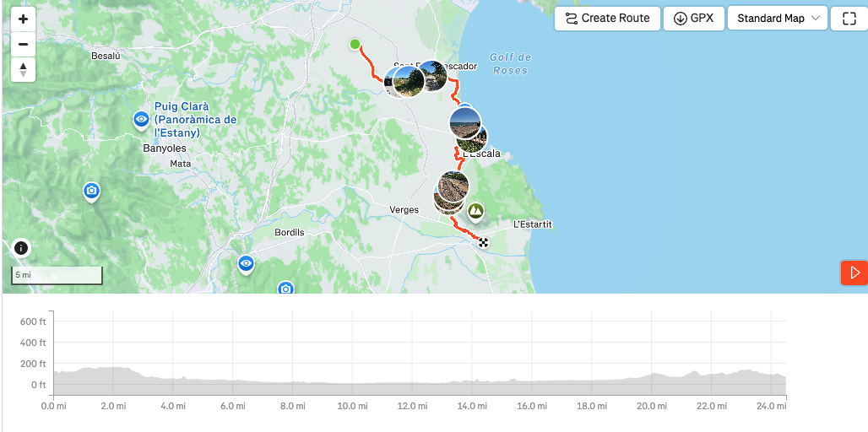Open beach photo thumbnail near L'Escala

coord(465,122)
